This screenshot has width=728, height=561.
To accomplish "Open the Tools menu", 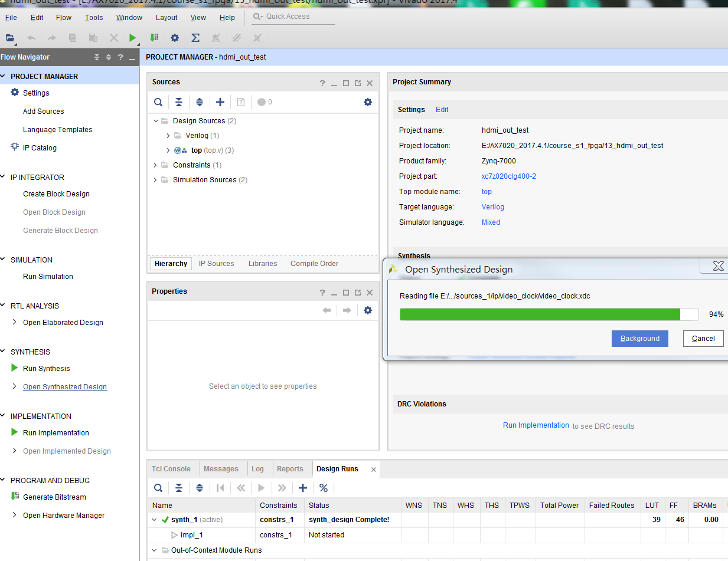I will tap(94, 18).
